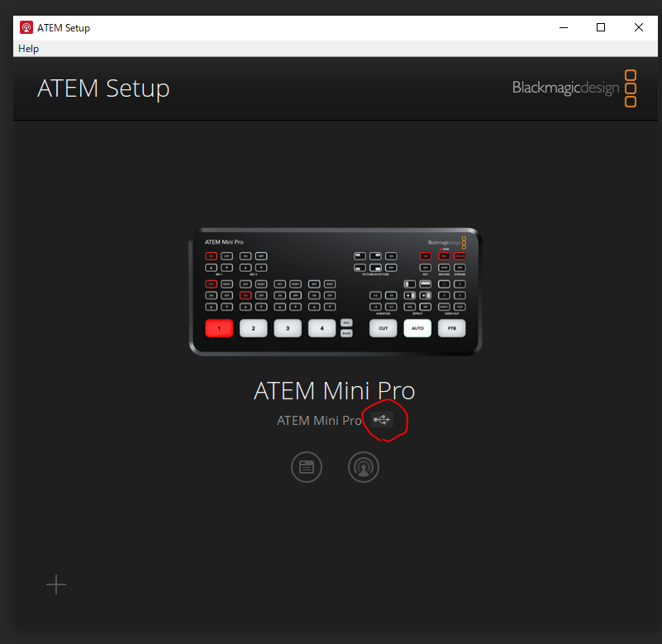Screen dimensions: 662x644
Task: Open the Help menu
Action: 28,49
